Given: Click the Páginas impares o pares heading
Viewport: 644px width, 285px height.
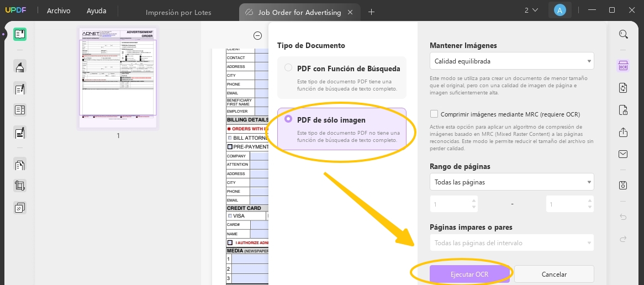Looking at the screenshot, I should 471,227.
